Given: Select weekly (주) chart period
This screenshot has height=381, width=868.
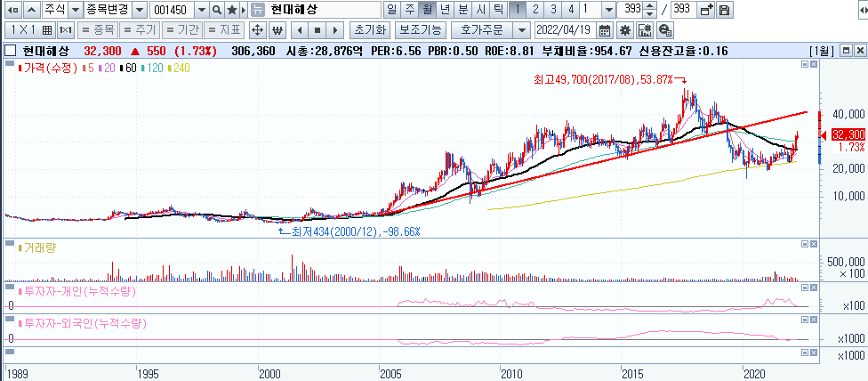Looking at the screenshot, I should point(409,10).
